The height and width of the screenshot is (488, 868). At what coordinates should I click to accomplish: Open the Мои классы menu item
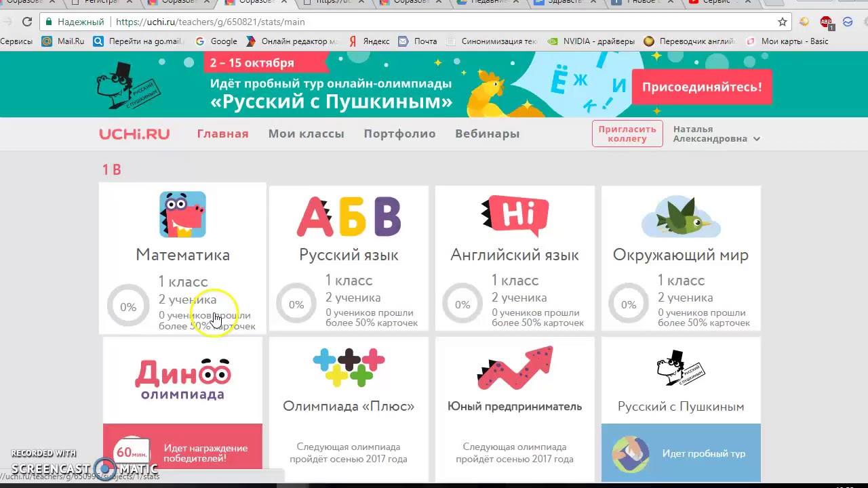(x=306, y=134)
